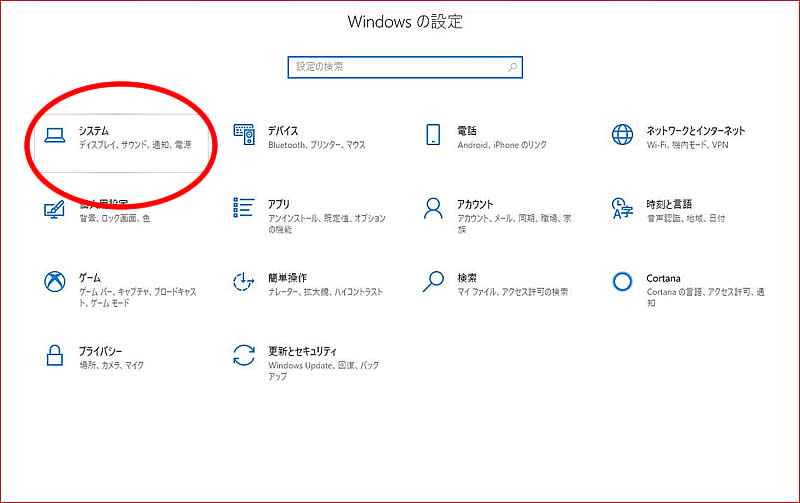Click the 個人用設定 pen-and-monitor icon

tap(54, 209)
